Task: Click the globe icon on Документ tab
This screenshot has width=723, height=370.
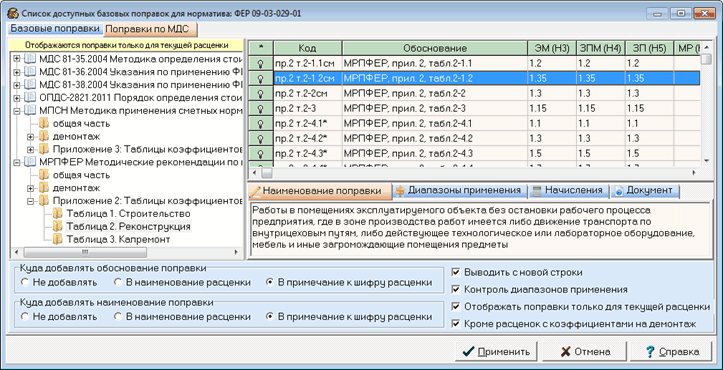Action: tap(619, 191)
